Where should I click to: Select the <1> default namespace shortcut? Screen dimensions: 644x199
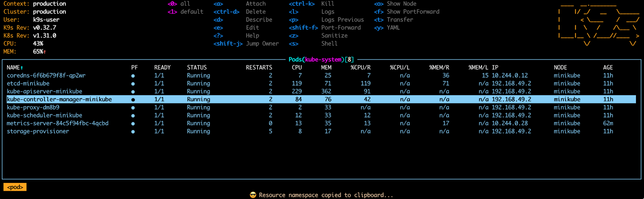coord(185,12)
